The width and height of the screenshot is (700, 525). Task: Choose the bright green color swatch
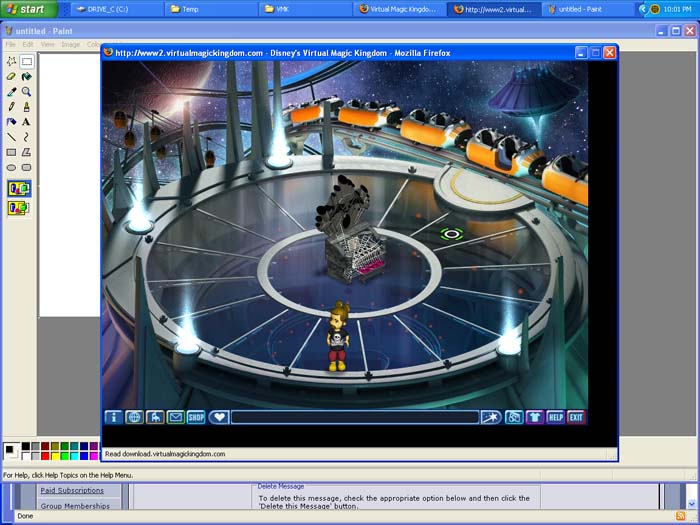[65, 456]
